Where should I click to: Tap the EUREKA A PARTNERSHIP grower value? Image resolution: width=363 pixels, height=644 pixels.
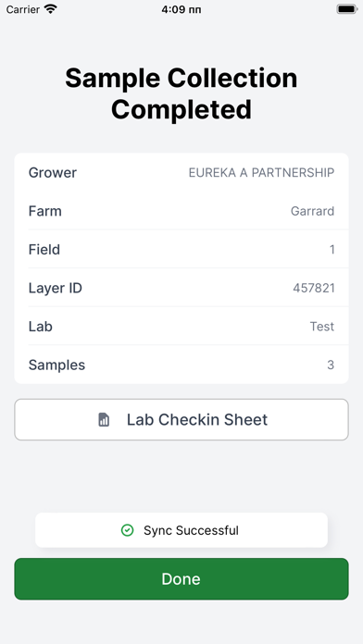(261, 173)
